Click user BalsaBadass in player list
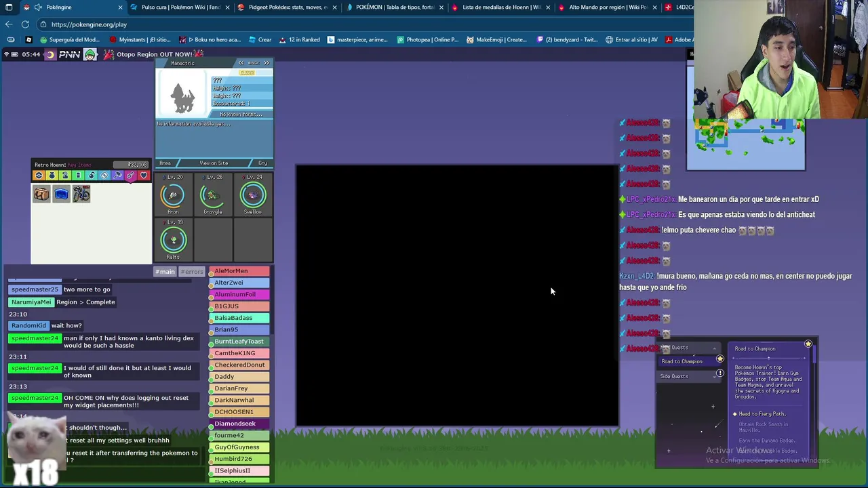This screenshot has width=868, height=488. [x=239, y=318]
